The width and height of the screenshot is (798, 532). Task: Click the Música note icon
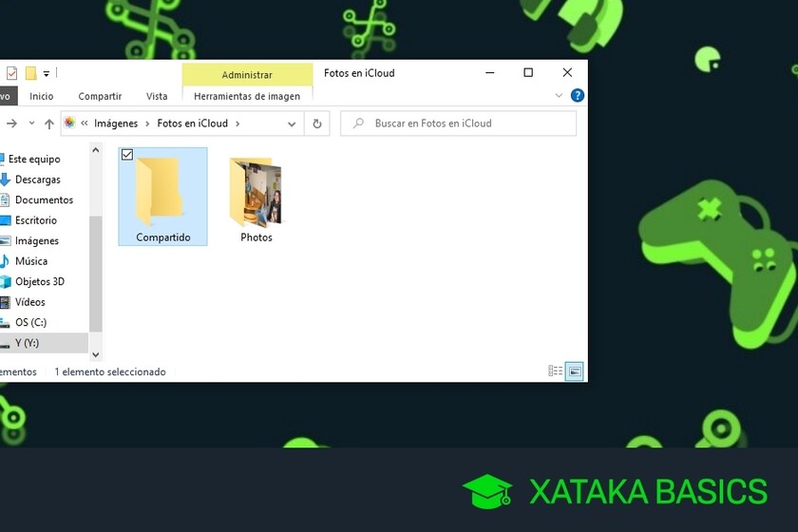coord(5,261)
